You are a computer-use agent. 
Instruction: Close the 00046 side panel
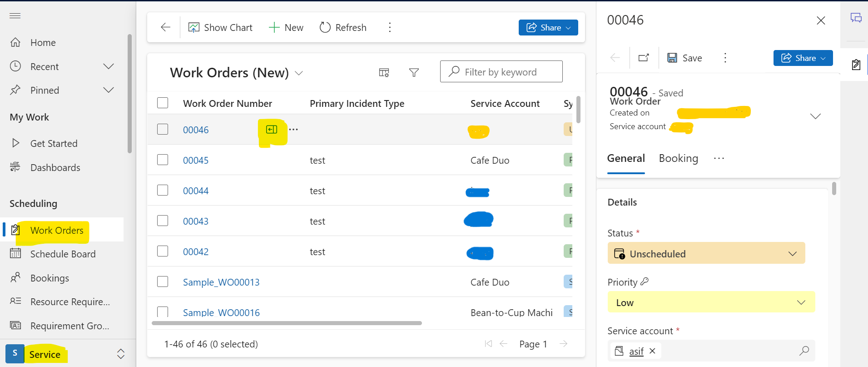click(x=821, y=20)
